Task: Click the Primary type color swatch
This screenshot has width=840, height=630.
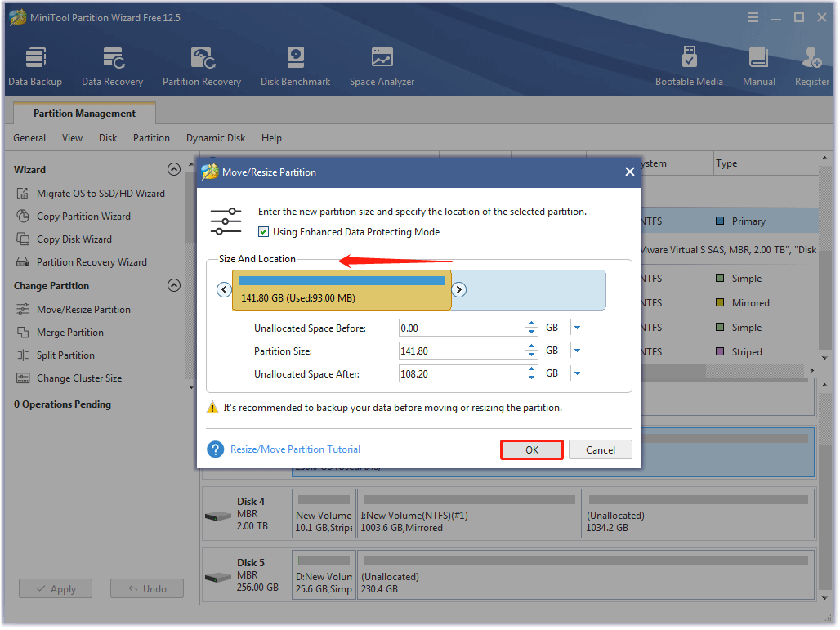Action: pyautogui.click(x=720, y=221)
